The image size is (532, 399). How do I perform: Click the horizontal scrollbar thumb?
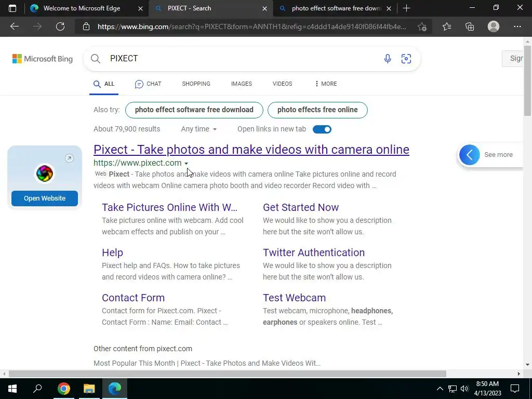[x=228, y=374]
